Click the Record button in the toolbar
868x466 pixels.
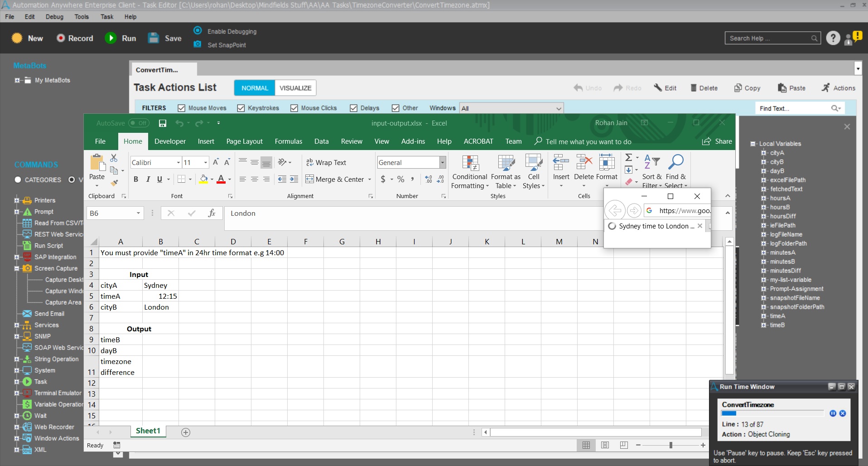pos(75,39)
